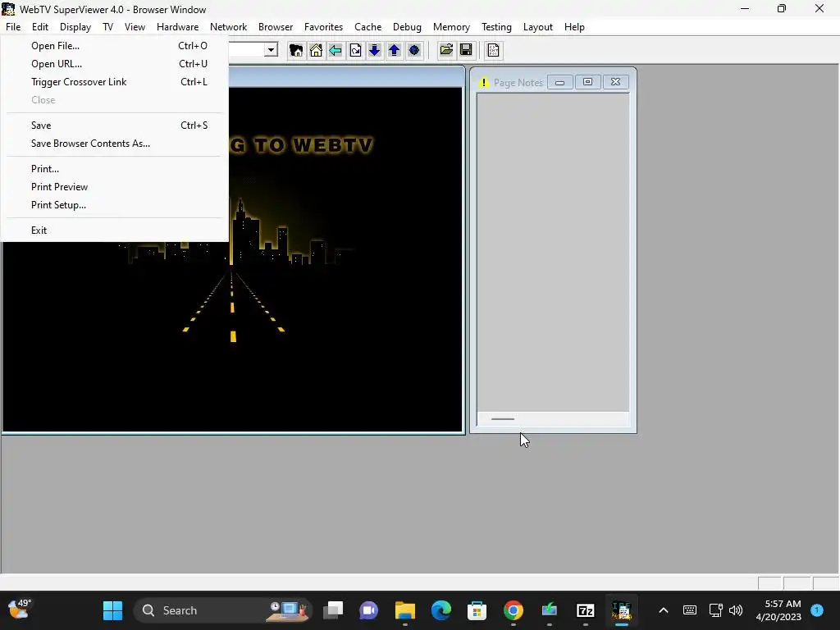
Task: Open the Chat app on the taskbar
Action: (x=368, y=610)
